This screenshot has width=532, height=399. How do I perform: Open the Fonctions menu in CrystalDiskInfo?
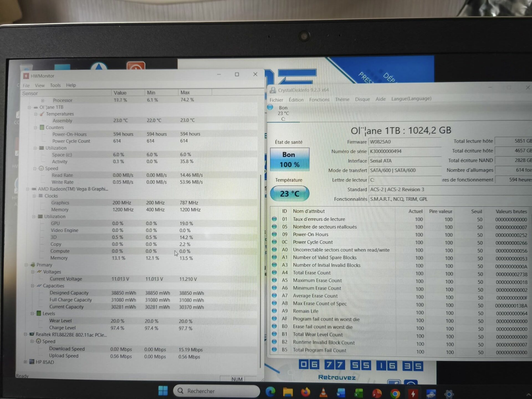pos(319,99)
